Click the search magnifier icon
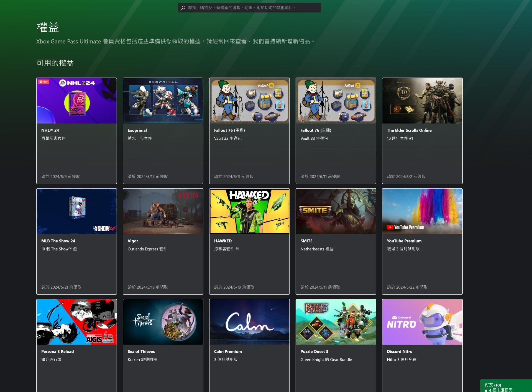532x392 pixels. pos(183,8)
